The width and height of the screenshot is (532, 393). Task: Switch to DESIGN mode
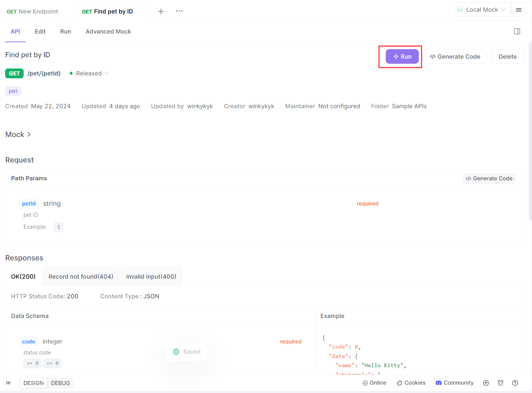pos(33,383)
